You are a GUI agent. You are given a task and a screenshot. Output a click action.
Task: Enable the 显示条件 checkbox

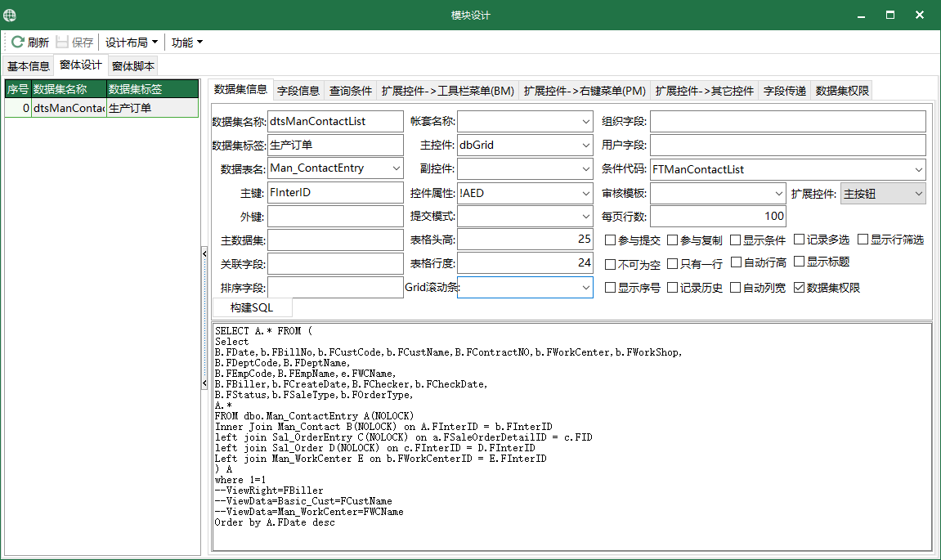tap(735, 240)
